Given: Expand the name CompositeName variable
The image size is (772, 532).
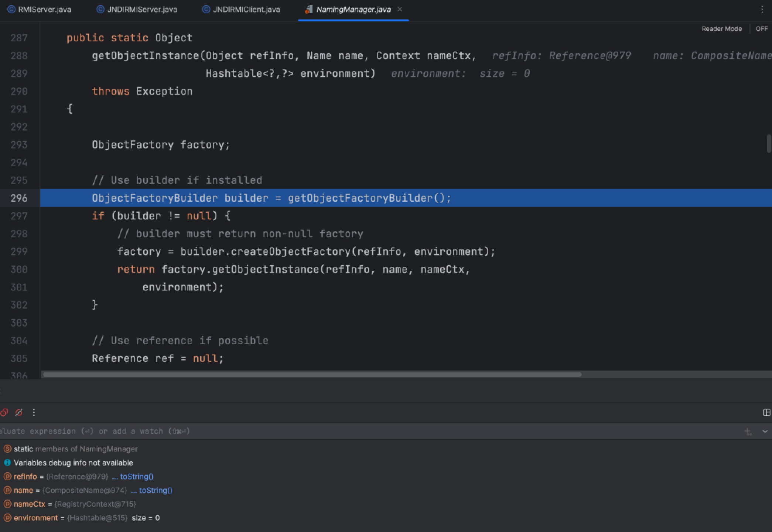Looking at the screenshot, I should tap(70, 490).
